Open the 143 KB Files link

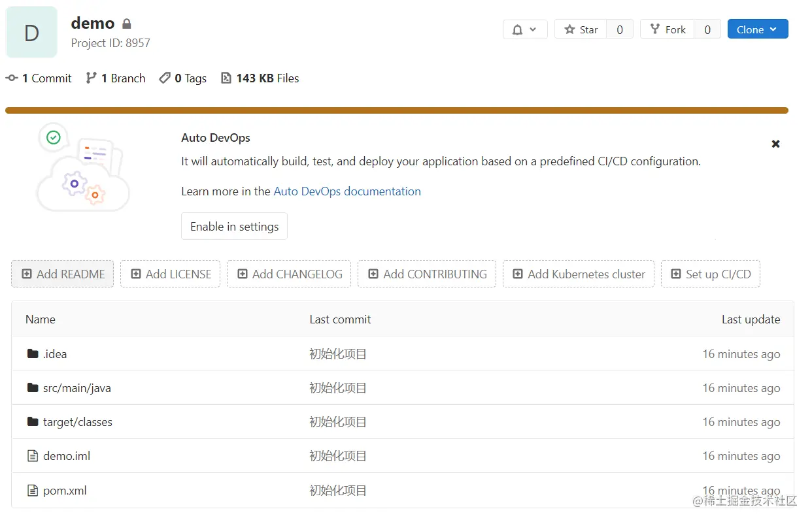(x=260, y=78)
